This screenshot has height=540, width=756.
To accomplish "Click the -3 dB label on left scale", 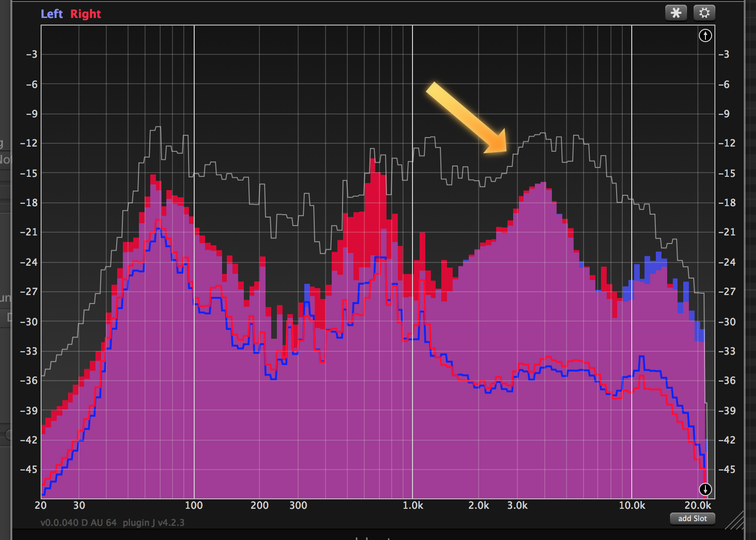I will click(x=31, y=54).
